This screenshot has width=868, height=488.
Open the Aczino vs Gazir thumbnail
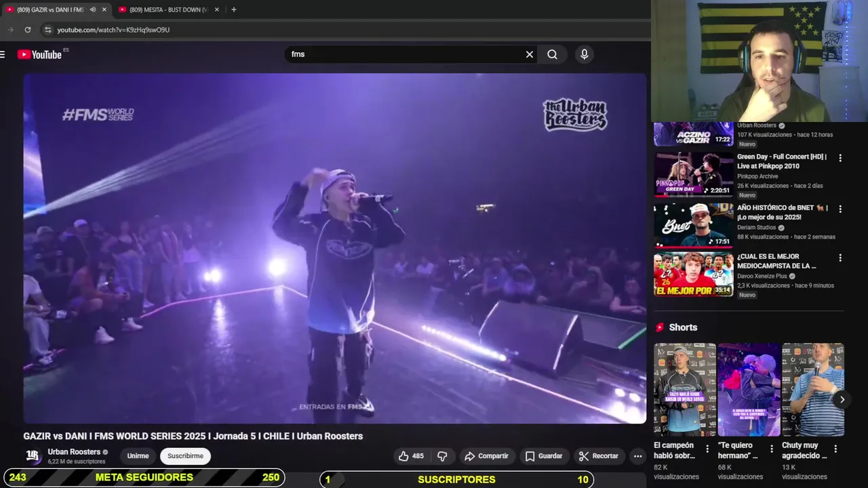pos(693,134)
